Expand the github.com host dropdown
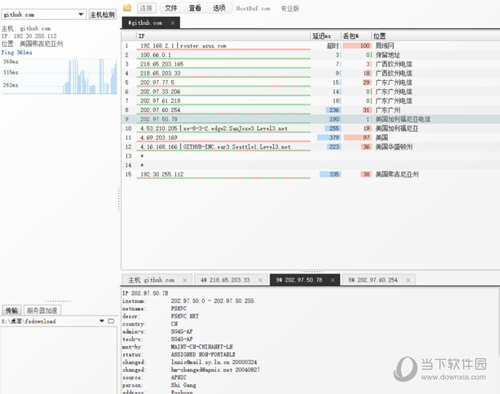 click(81, 14)
